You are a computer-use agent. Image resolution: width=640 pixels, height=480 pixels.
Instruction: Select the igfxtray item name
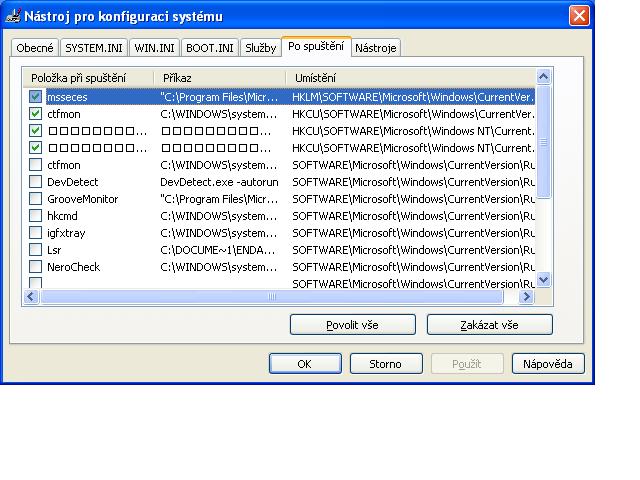[x=66, y=233]
